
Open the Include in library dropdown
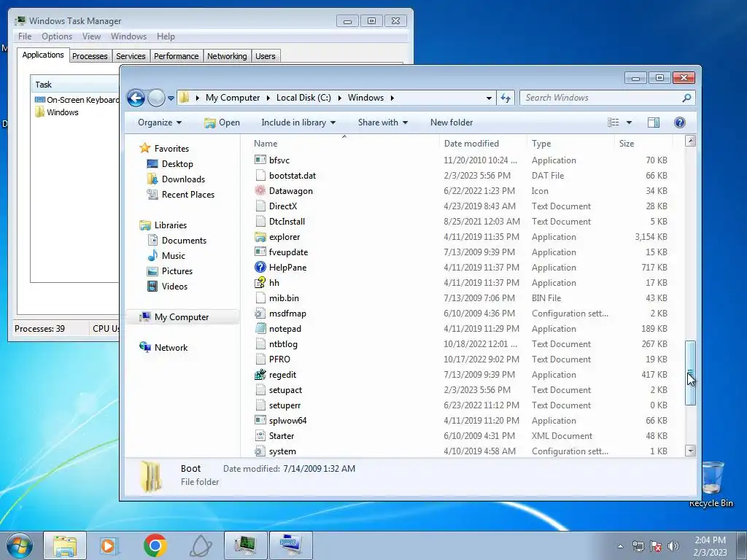tap(298, 122)
